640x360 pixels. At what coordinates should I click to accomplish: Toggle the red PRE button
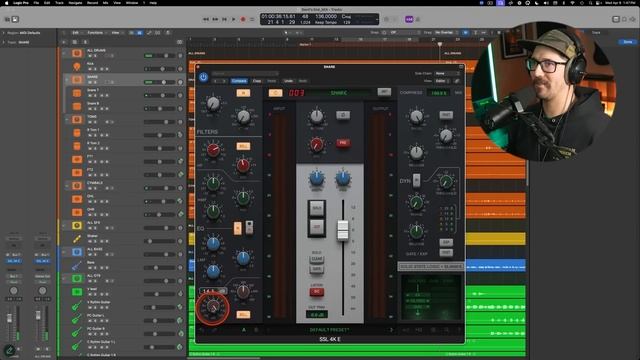(x=343, y=143)
